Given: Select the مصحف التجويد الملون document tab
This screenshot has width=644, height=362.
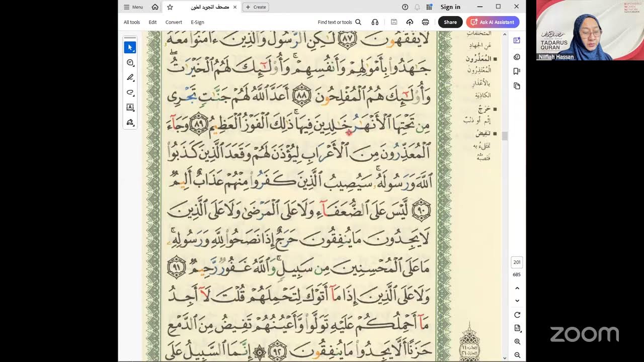Looking at the screenshot, I should (x=210, y=7).
